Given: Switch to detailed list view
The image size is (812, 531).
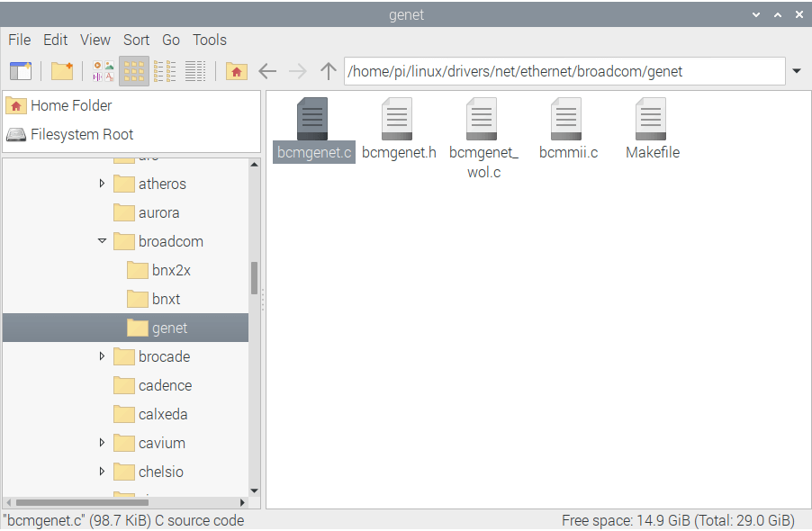Looking at the screenshot, I should tap(195, 71).
